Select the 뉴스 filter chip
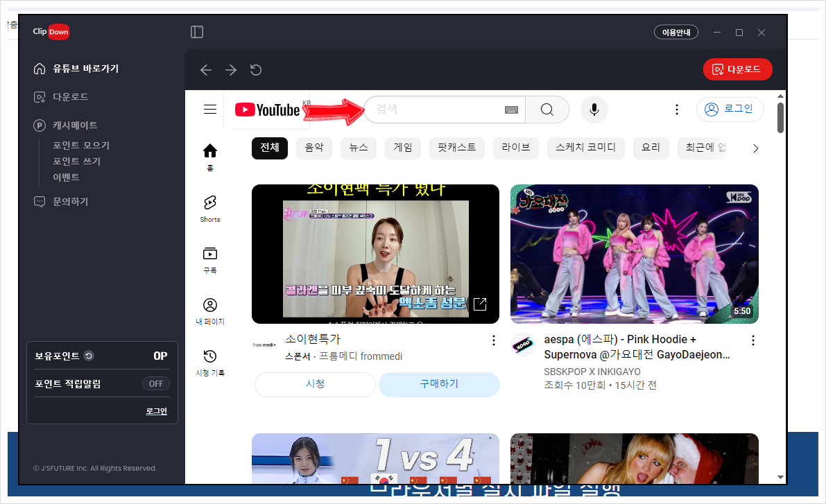The width and height of the screenshot is (826, 504). tap(359, 148)
